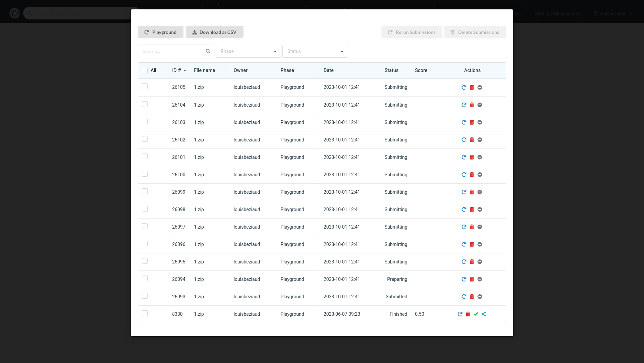The image size is (644, 363).
Task: Click the share icon for submission 8330
Action: [x=484, y=314]
